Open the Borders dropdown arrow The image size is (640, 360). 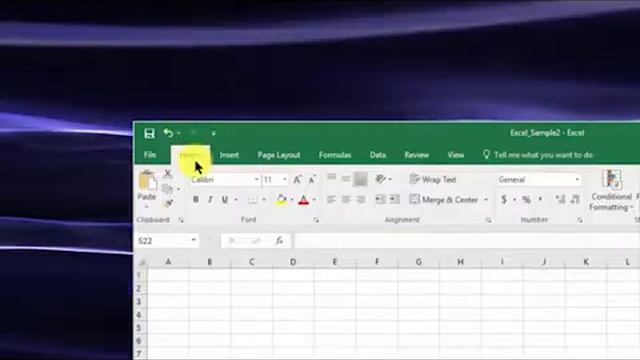[264, 200]
